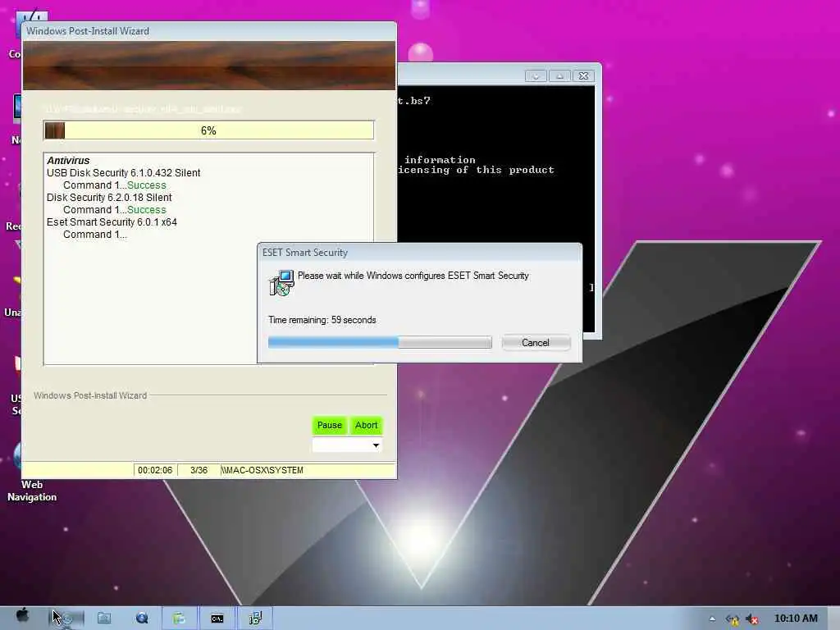Viewport: 840px width, 630px height.
Task: Open the Apple logo start button
Action: coord(22,616)
